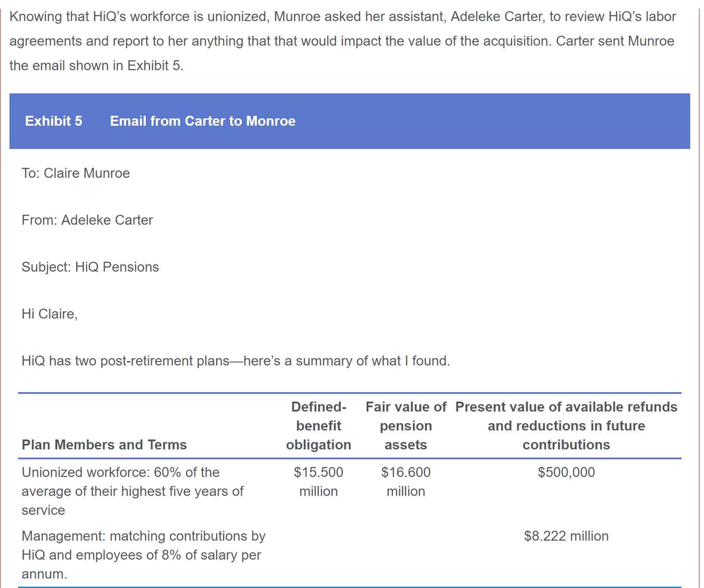704x588 pixels.
Task: Click the 'Hi Claire,' greeting
Action: (x=49, y=314)
